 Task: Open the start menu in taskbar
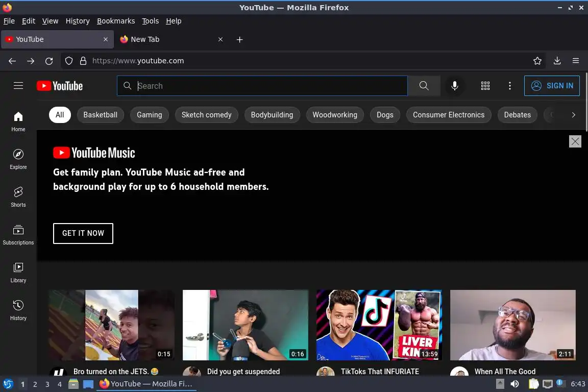(8, 384)
